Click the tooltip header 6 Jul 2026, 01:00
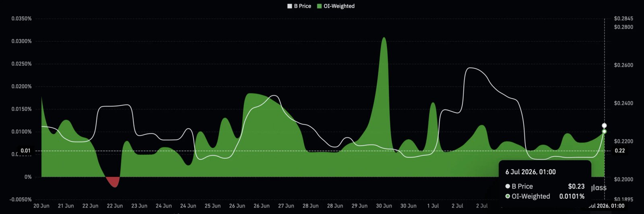The image size is (644, 214). [530, 172]
